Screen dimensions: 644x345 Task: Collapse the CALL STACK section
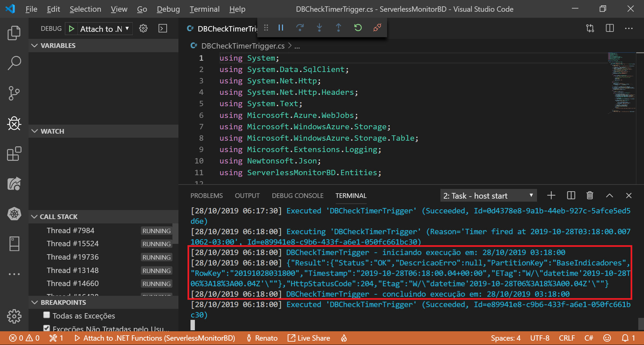[x=35, y=216]
